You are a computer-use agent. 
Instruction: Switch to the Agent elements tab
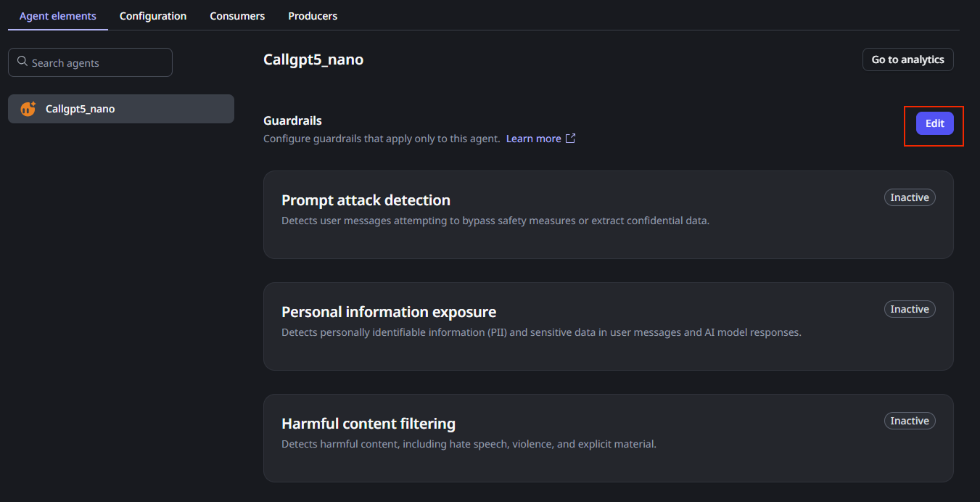(58, 16)
